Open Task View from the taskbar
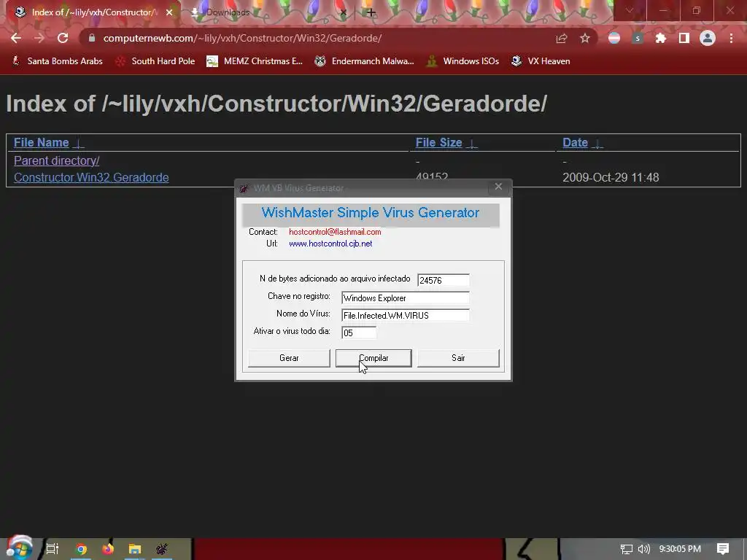The width and height of the screenshot is (747, 560). [53, 548]
